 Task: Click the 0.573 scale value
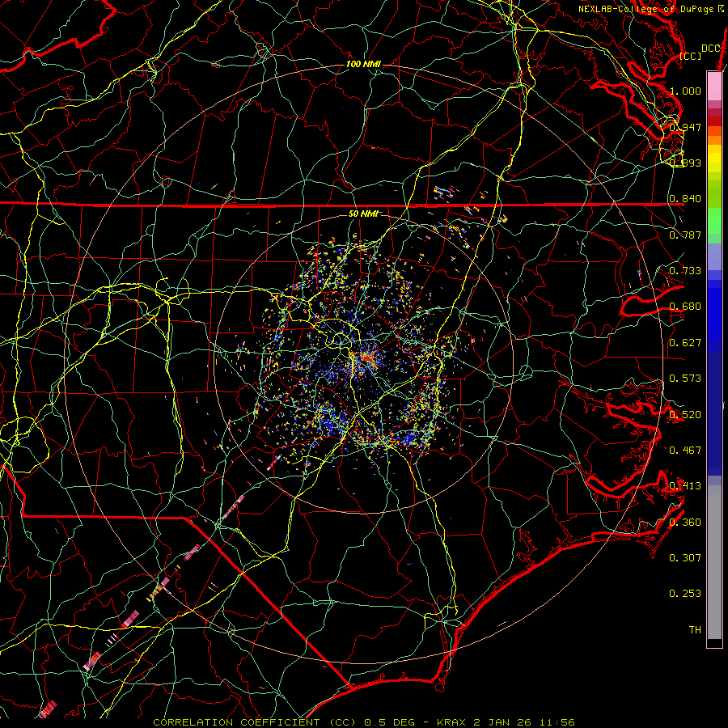click(685, 379)
